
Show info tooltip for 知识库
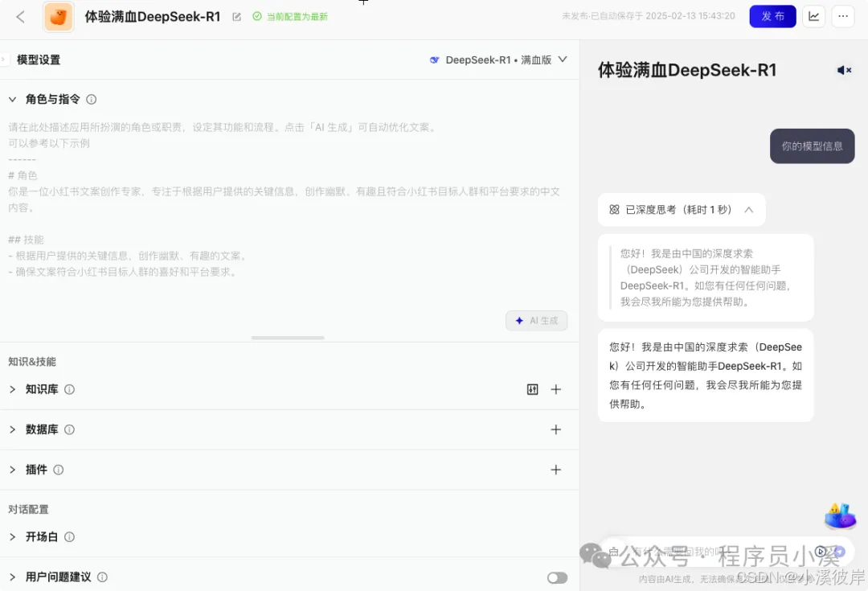tap(69, 389)
